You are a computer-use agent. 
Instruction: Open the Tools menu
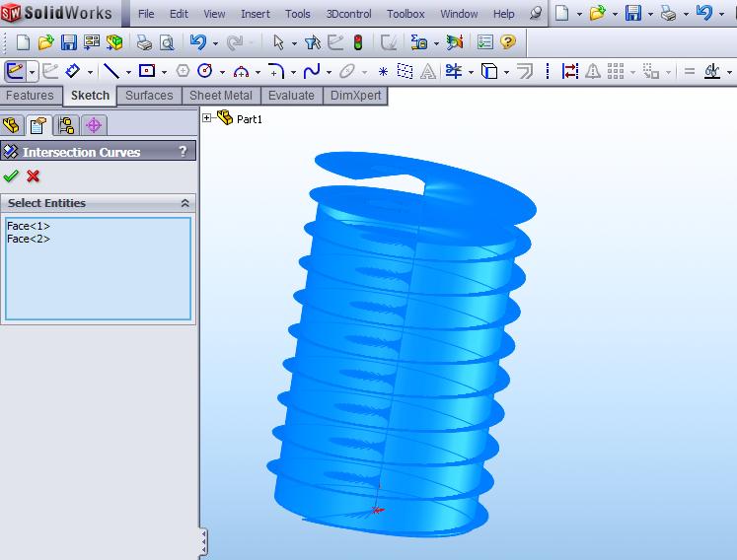click(x=298, y=14)
